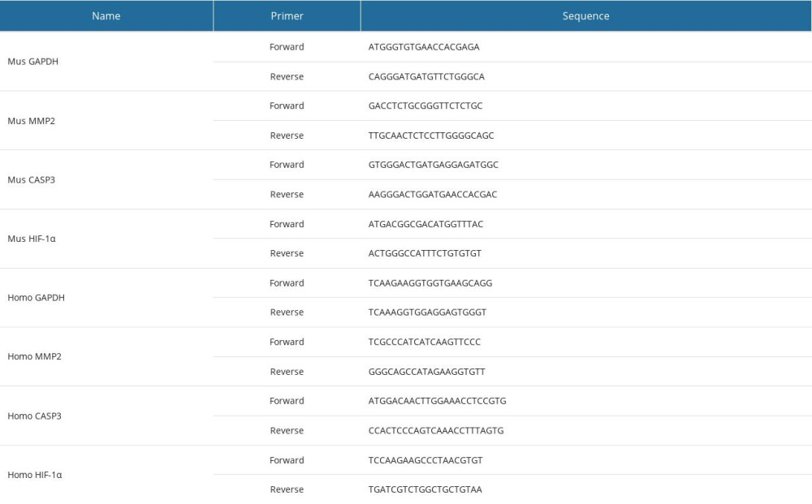Click the Reverse primer cell for Homo GAPDH
Viewport: 812px width, 504px height.
(287, 312)
